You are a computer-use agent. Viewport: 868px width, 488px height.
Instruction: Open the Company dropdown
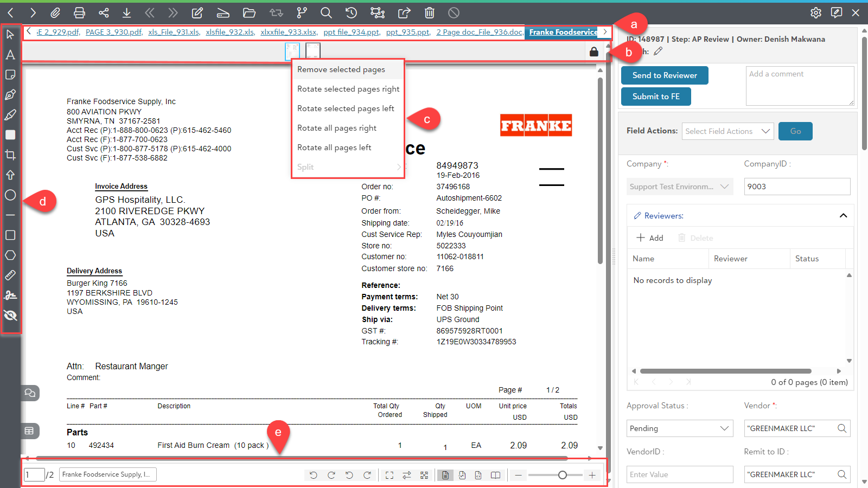click(680, 187)
